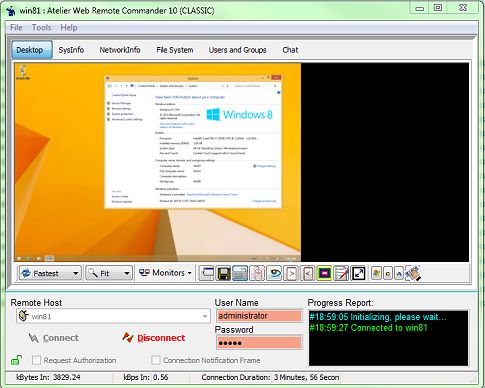Click the remote System window thumbnail
The image size is (485, 388).
point(193,141)
